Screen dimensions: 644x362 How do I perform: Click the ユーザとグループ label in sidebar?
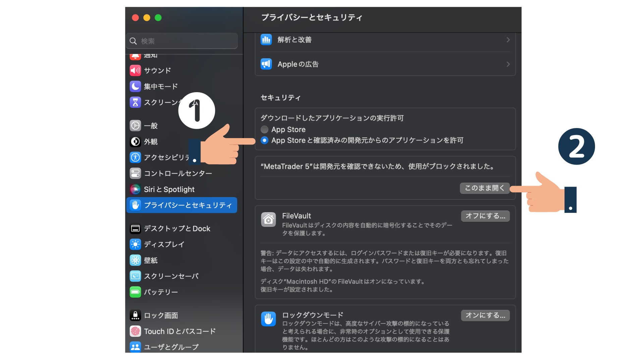pos(171,347)
